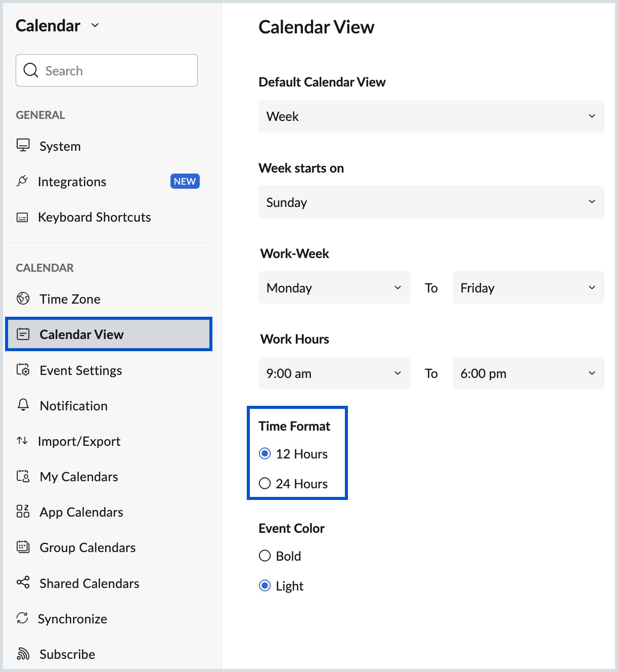Screen dimensions: 618x672
Task: Select the Bold event color option
Action: [x=265, y=556]
